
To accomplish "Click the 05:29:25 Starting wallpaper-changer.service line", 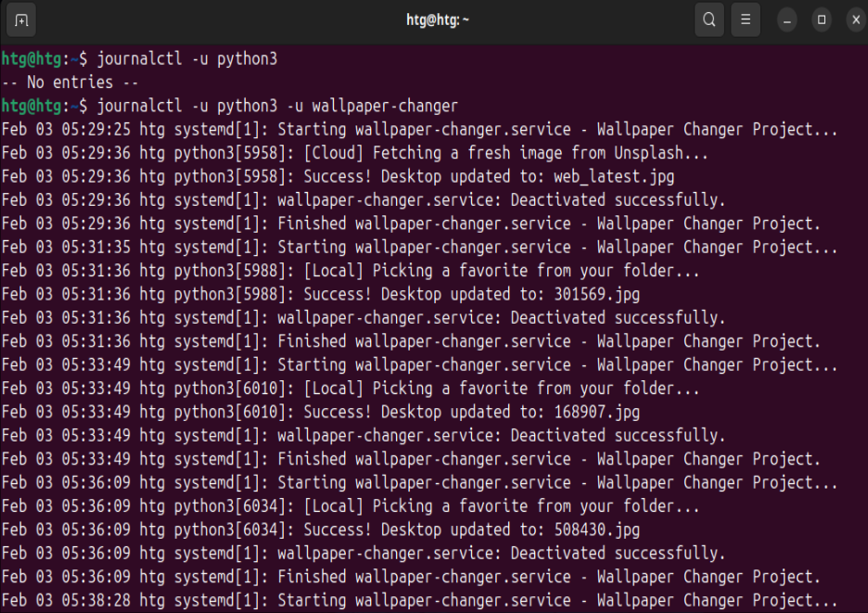I will (419, 130).
